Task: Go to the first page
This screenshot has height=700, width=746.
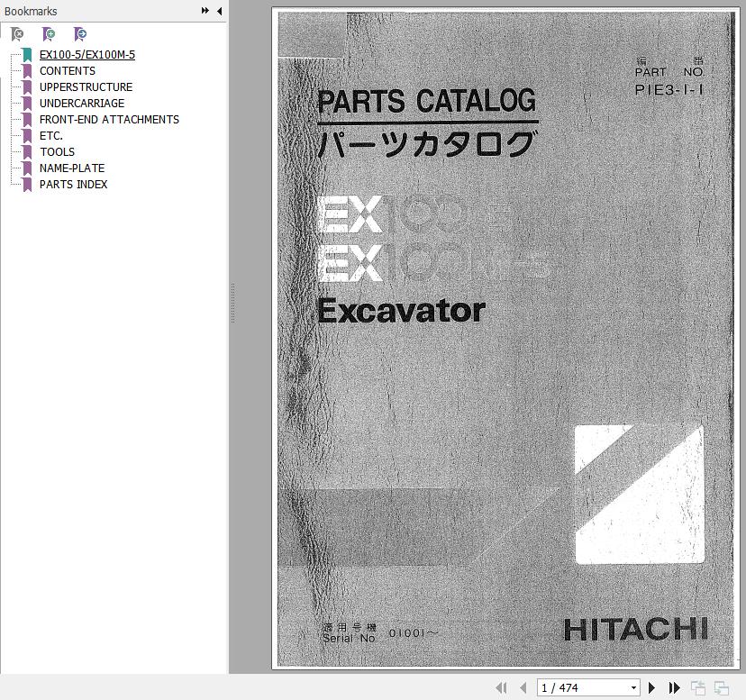Action: click(501, 687)
